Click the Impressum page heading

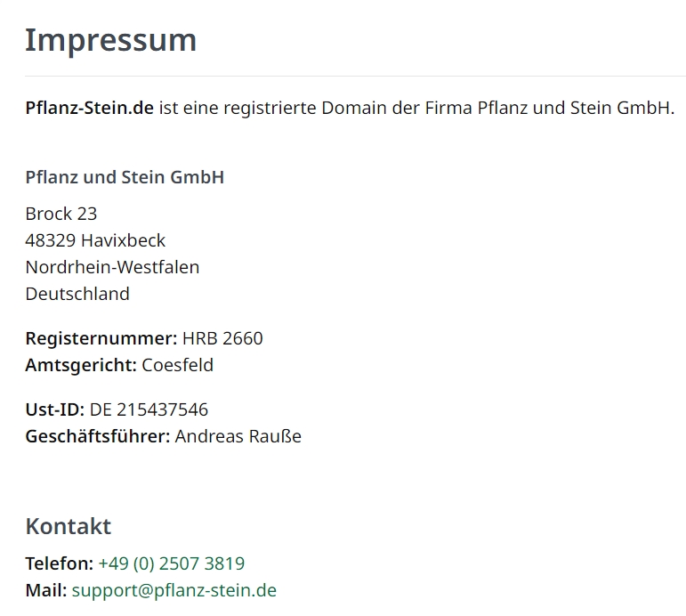pos(111,41)
